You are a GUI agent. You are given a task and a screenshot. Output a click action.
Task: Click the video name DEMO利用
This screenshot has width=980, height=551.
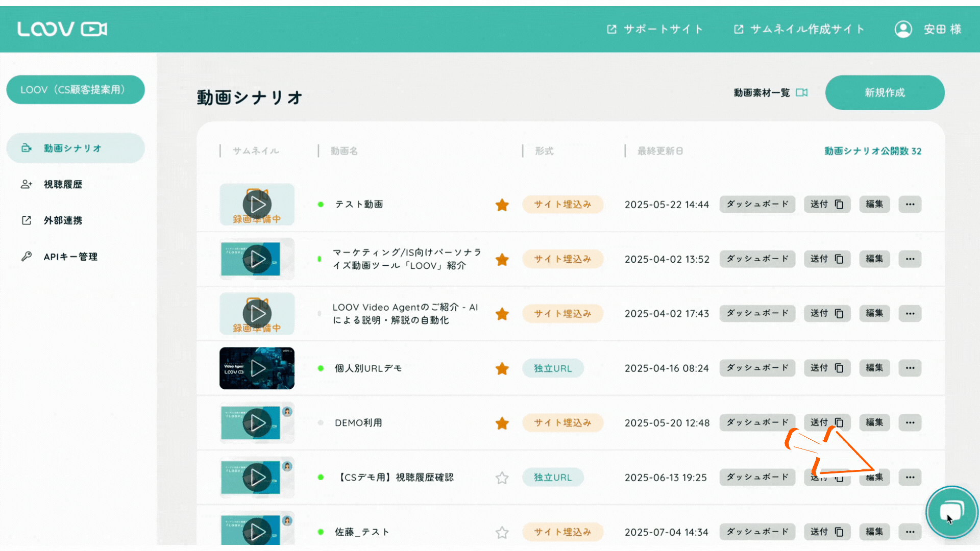click(x=358, y=423)
